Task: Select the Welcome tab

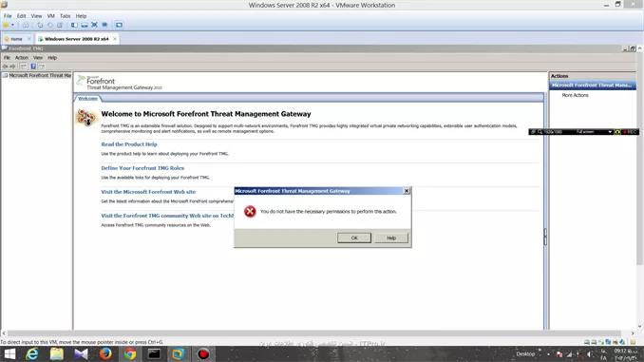Action: (88, 99)
